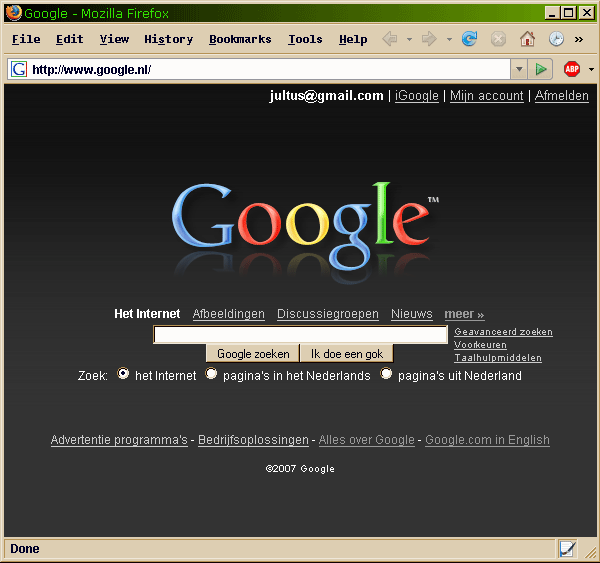
Task: Go forward with the Forward arrow icon
Action: pos(429,39)
